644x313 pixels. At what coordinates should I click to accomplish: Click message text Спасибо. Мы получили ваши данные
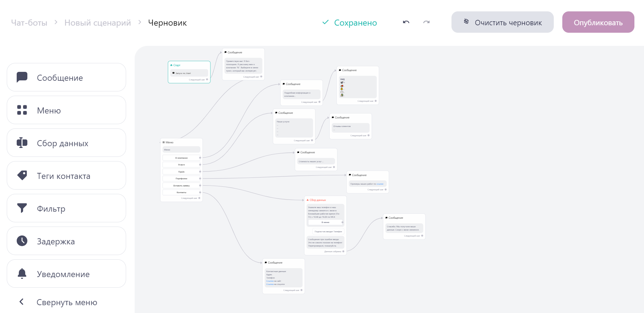tap(404, 228)
